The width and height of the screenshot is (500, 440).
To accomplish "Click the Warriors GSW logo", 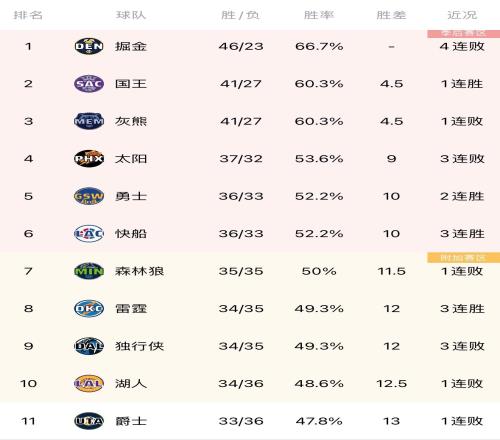I will [89, 196].
